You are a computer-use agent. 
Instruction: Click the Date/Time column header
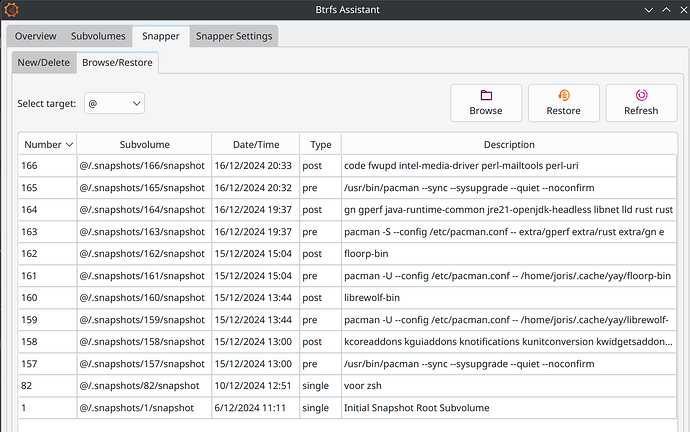[x=256, y=144]
